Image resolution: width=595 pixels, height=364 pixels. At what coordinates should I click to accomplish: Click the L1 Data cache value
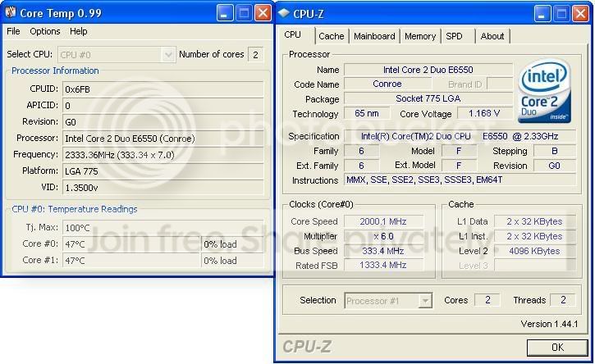click(534, 221)
